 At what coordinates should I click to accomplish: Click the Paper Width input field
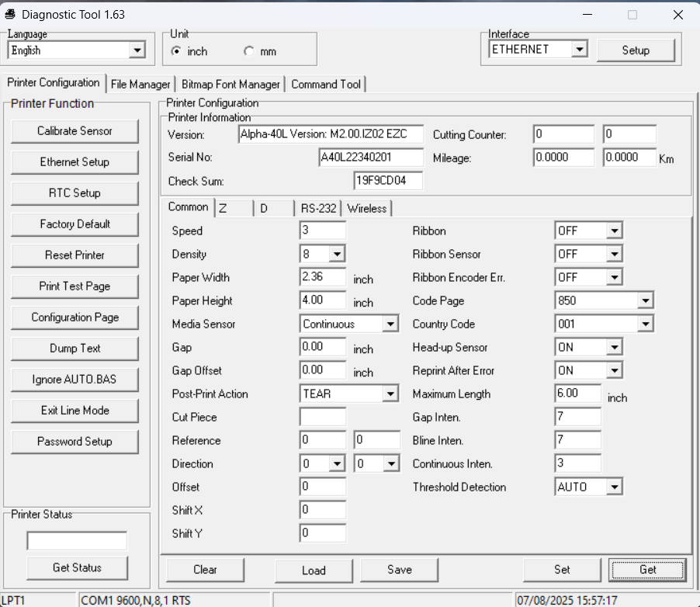point(322,277)
